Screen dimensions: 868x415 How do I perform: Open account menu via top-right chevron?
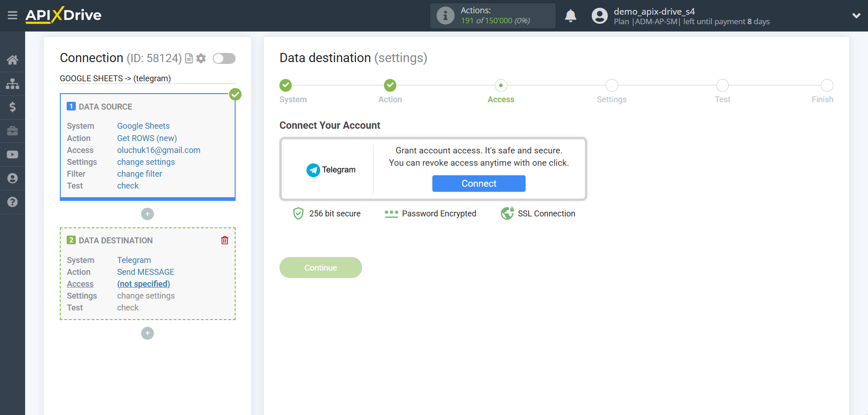[856, 15]
